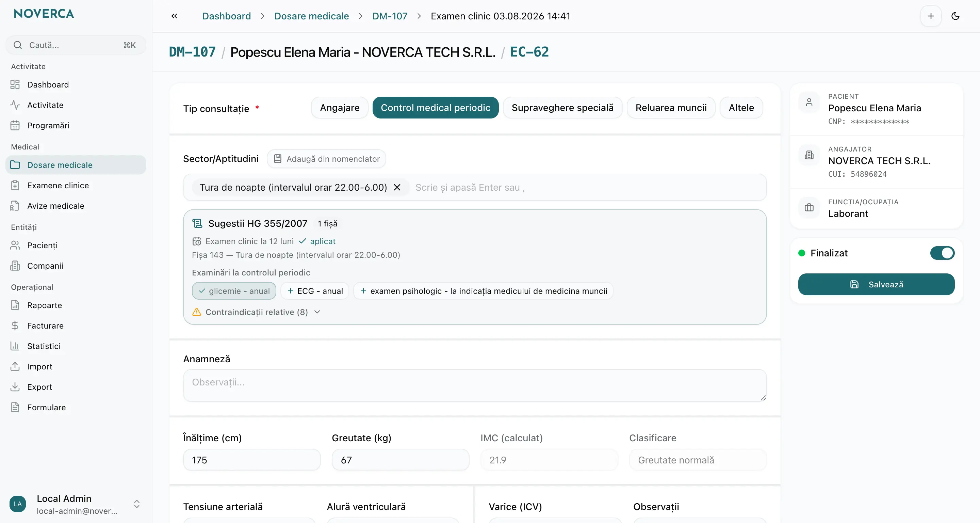This screenshot has height=523, width=980.
Task: Open EC-62 link in page heading
Action: 529,52
